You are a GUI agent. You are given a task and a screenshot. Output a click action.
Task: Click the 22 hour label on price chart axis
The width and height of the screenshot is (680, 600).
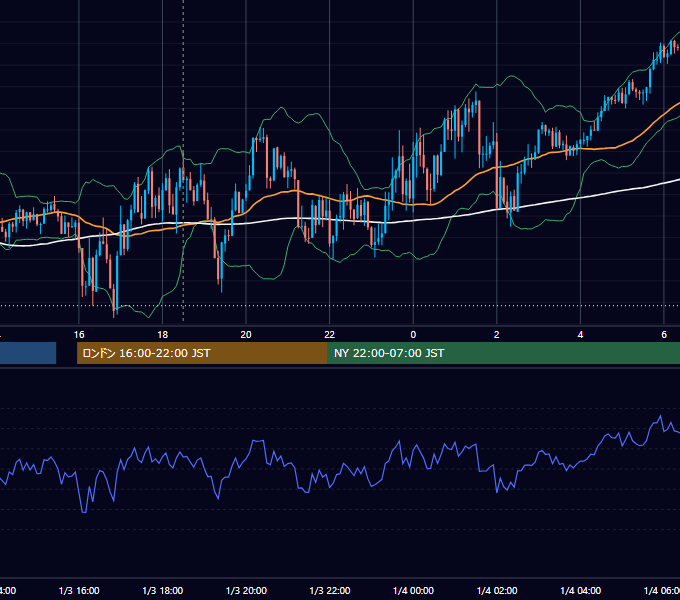(330, 334)
